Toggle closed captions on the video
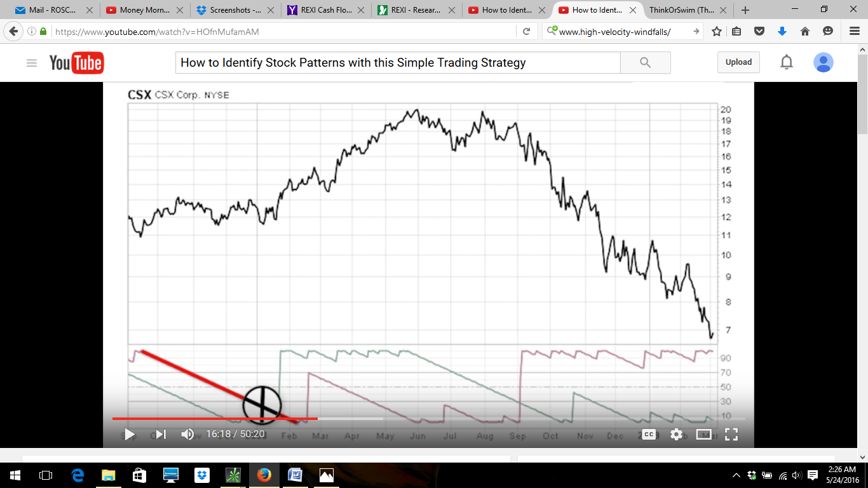The width and height of the screenshot is (868, 488). [649, 434]
